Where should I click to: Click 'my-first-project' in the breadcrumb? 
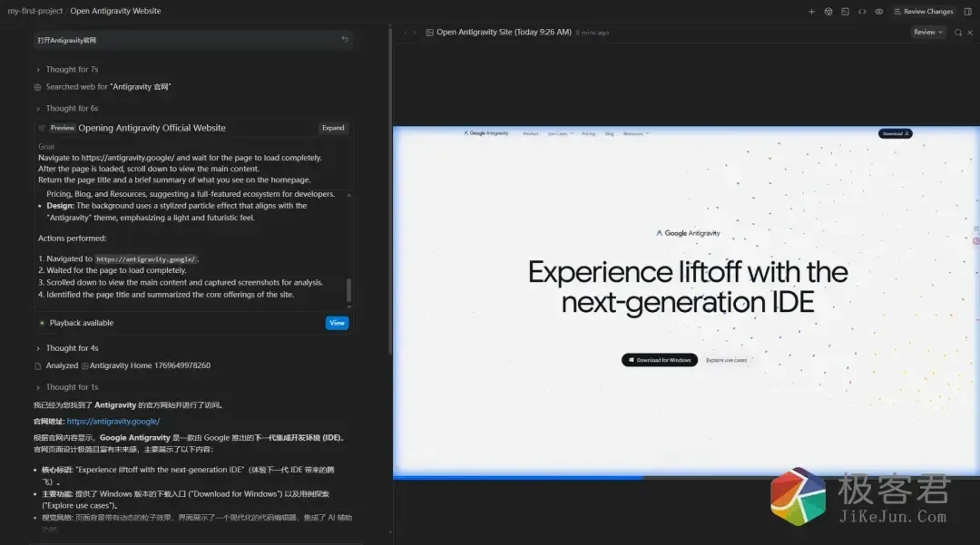tap(34, 11)
